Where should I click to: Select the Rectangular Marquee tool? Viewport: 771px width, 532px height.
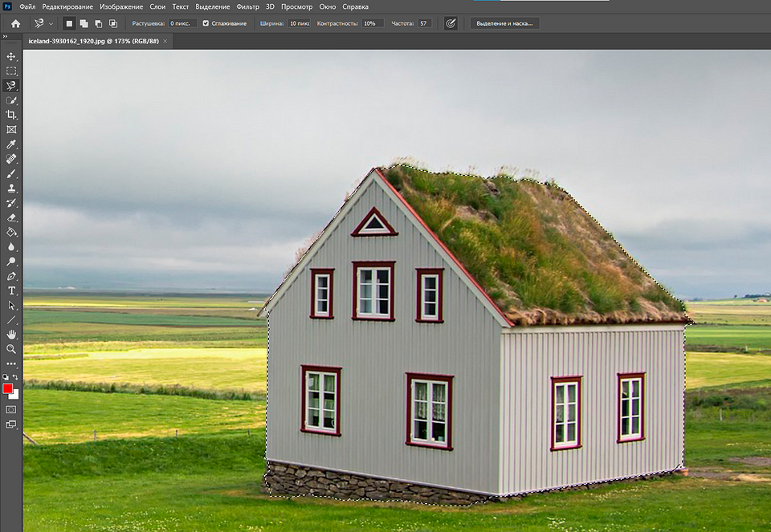click(x=11, y=71)
